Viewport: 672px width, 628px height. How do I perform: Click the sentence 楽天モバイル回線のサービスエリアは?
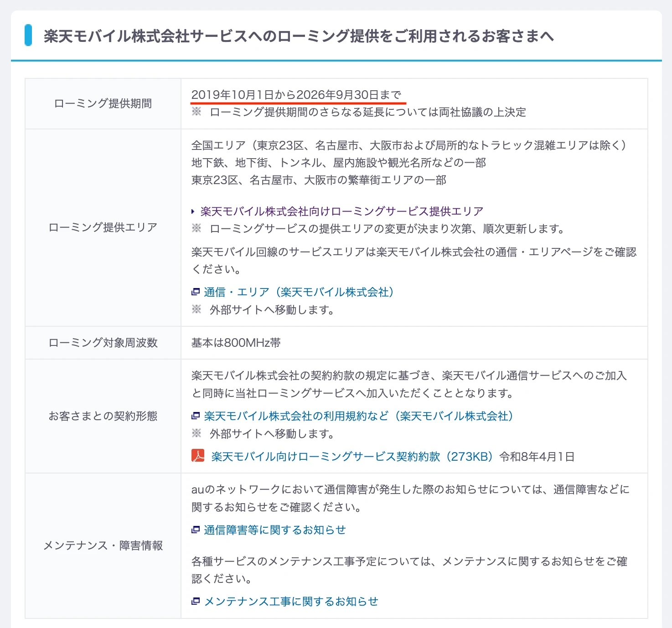coord(414,261)
